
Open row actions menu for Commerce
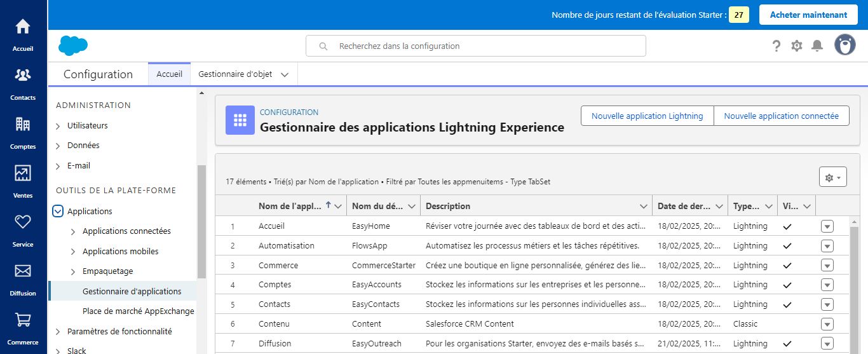coord(827,266)
